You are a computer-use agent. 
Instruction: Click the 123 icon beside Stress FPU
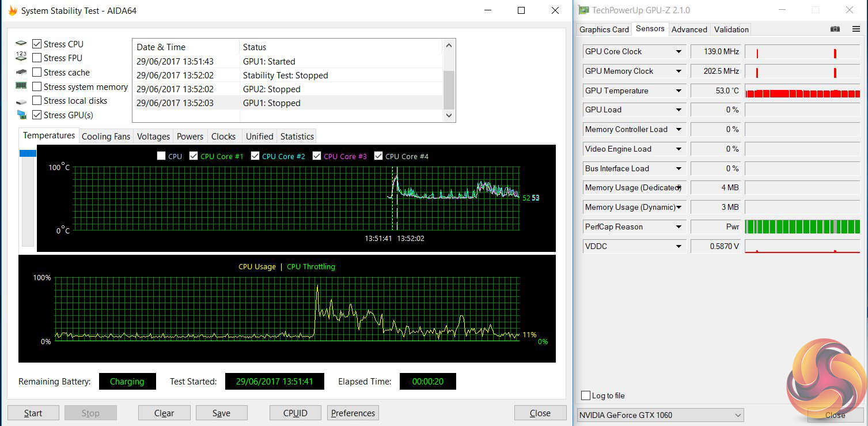pos(21,58)
